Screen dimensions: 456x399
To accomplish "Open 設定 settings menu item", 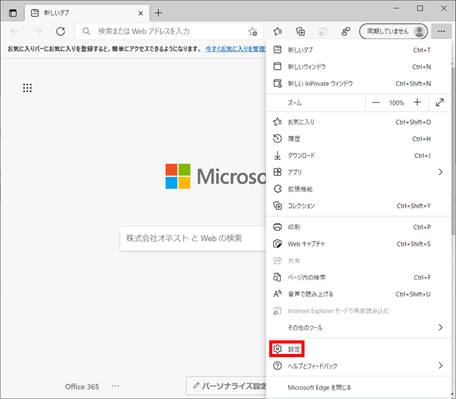I will [x=359, y=349].
